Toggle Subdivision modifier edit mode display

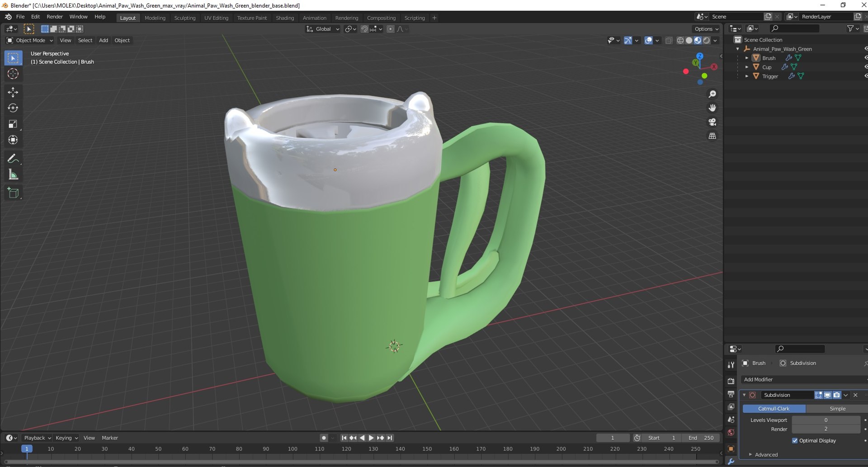[x=818, y=395]
